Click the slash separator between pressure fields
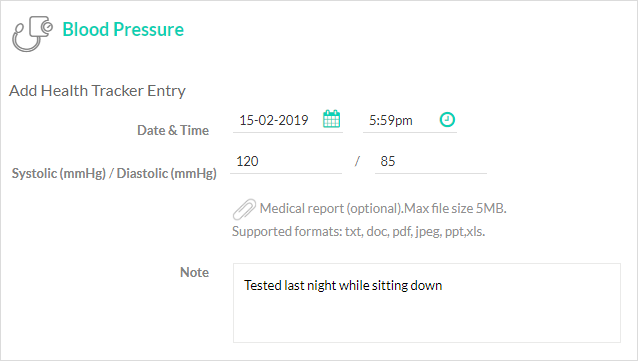Screen dimensions: 638x361 point(357,161)
